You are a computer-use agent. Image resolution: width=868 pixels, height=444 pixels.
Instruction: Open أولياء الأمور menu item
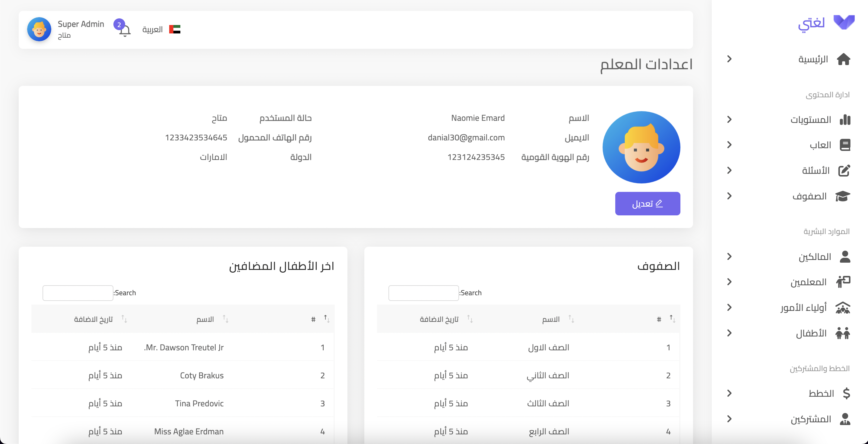[x=804, y=308]
